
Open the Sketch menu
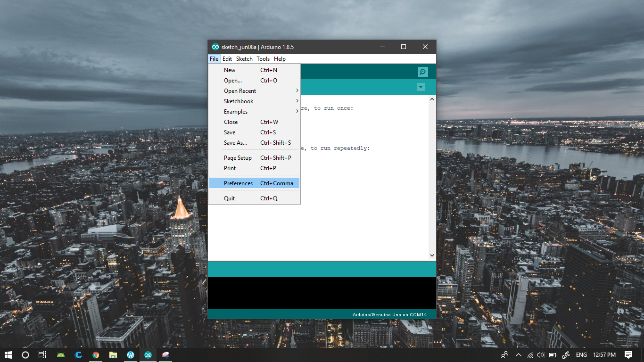pyautogui.click(x=244, y=58)
